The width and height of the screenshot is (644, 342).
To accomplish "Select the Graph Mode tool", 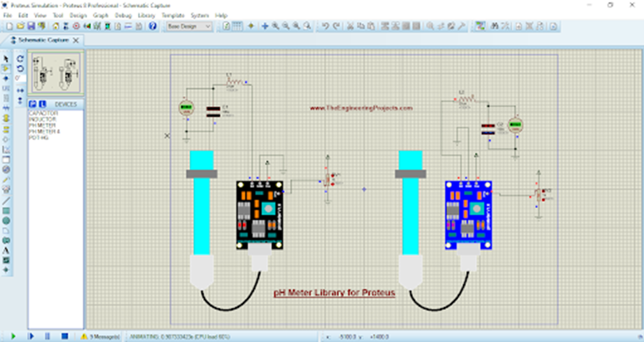I will 6,150.
